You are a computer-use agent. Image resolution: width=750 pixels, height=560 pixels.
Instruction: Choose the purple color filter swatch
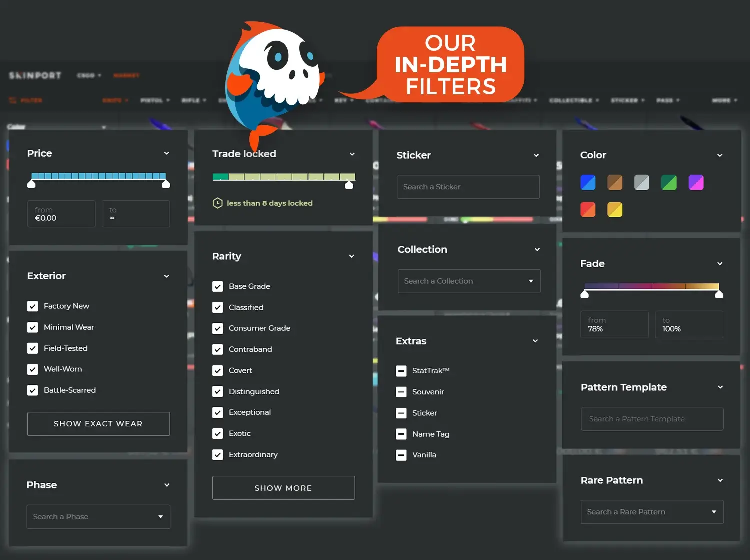696,183
